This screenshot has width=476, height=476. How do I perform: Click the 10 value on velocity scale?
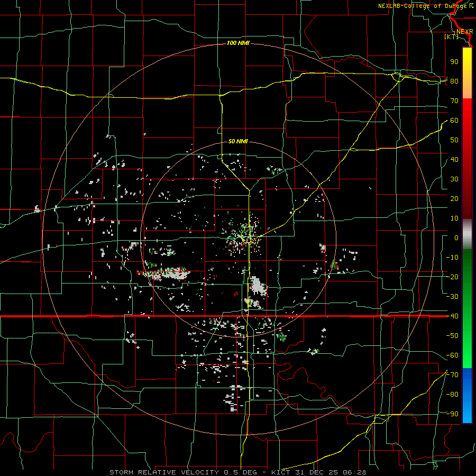[x=454, y=218]
